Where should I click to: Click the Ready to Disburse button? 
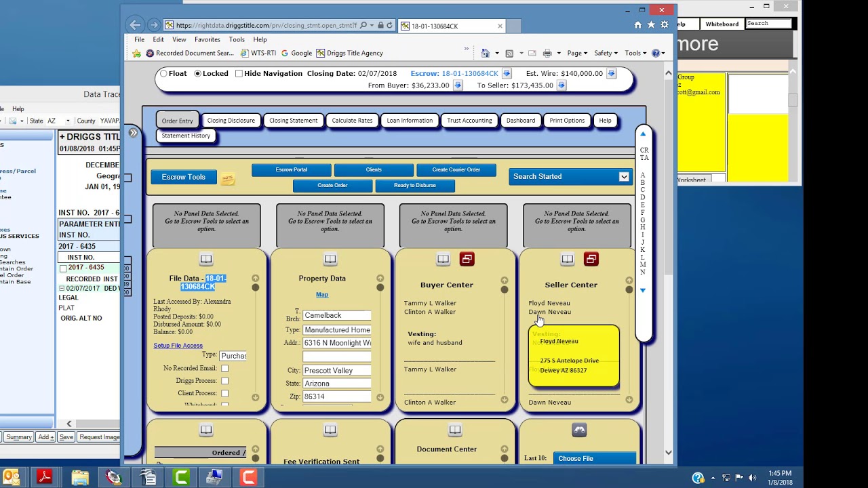point(415,186)
